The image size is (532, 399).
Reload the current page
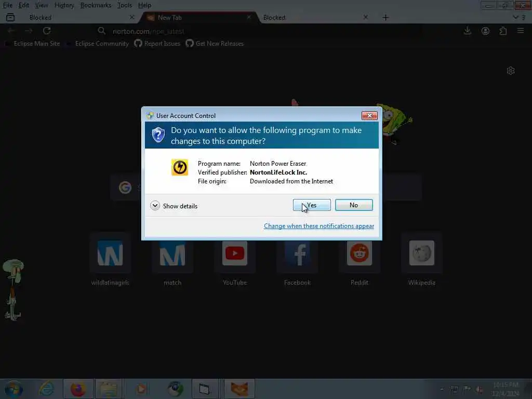pos(47,31)
